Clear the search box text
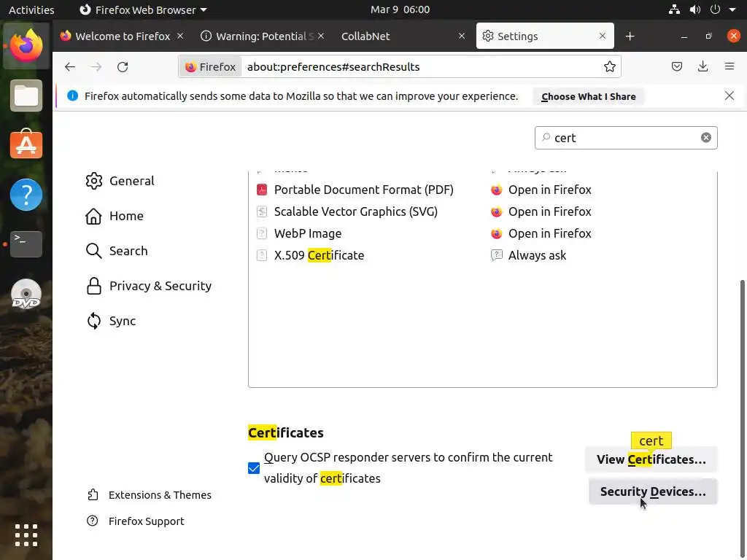Image resolution: width=747 pixels, height=560 pixels. coord(706,138)
